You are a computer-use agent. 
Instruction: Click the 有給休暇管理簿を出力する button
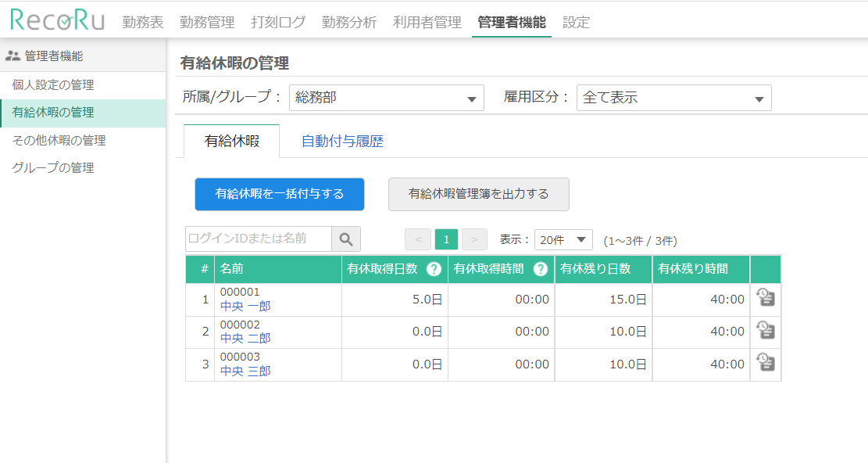tap(478, 194)
